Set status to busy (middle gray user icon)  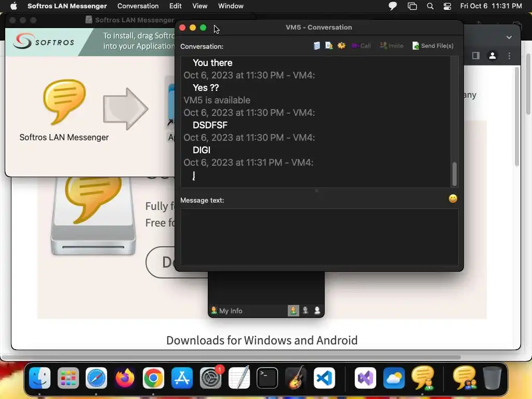[305, 311]
